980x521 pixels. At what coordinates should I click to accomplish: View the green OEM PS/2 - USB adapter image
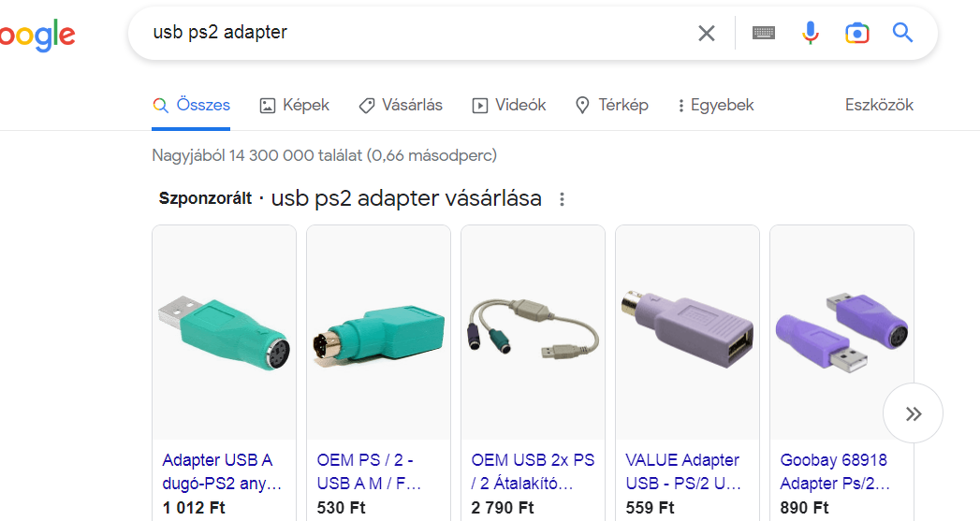[379, 332]
